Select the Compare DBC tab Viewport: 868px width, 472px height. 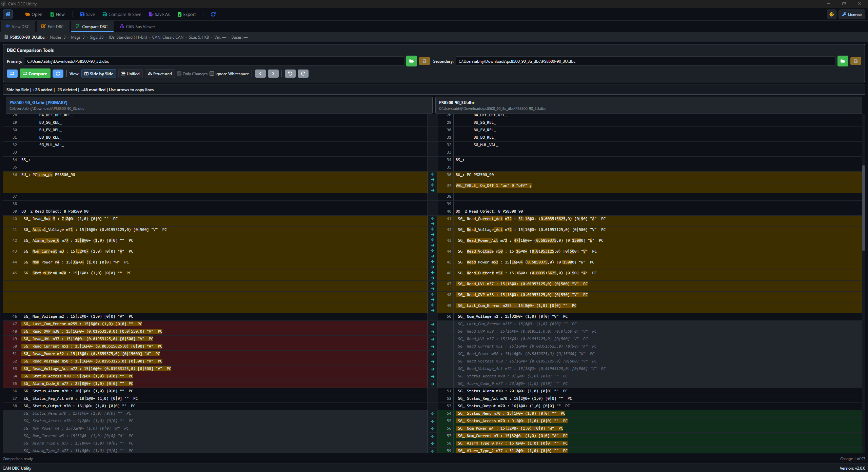92,26
